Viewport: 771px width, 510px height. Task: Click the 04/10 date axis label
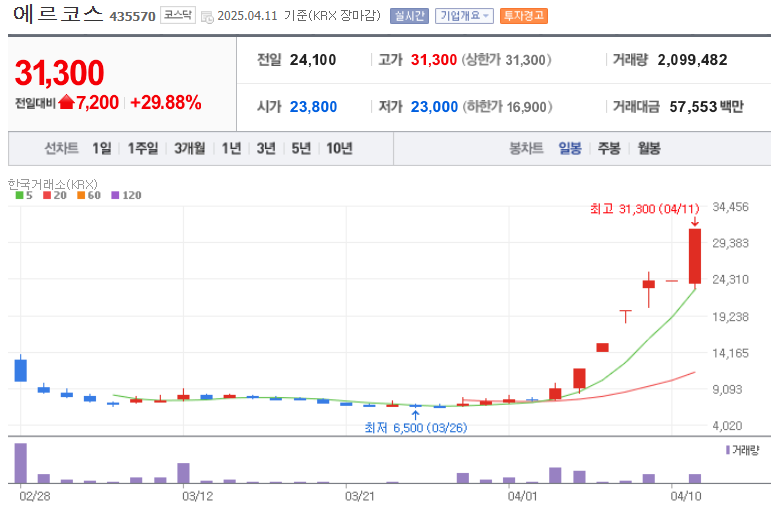686,496
